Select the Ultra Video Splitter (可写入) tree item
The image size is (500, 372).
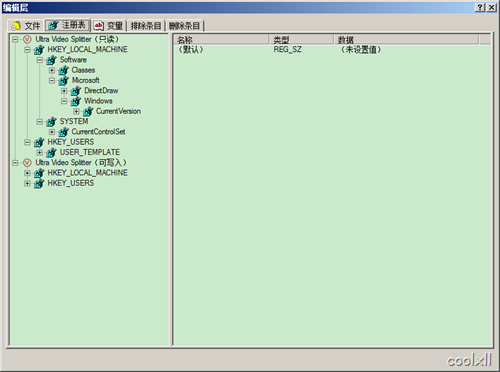(81, 163)
